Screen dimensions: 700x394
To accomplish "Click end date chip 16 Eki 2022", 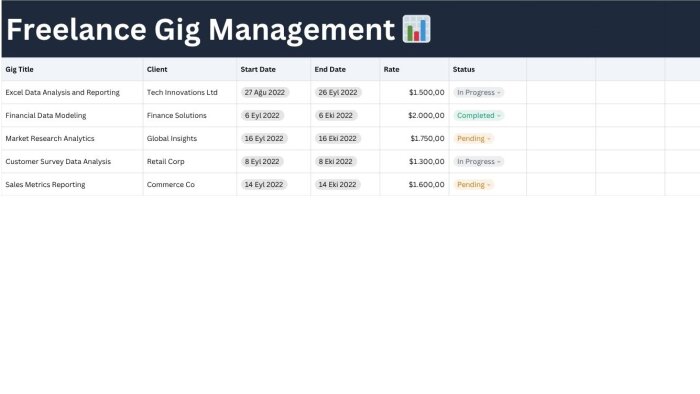I will (x=338, y=139).
